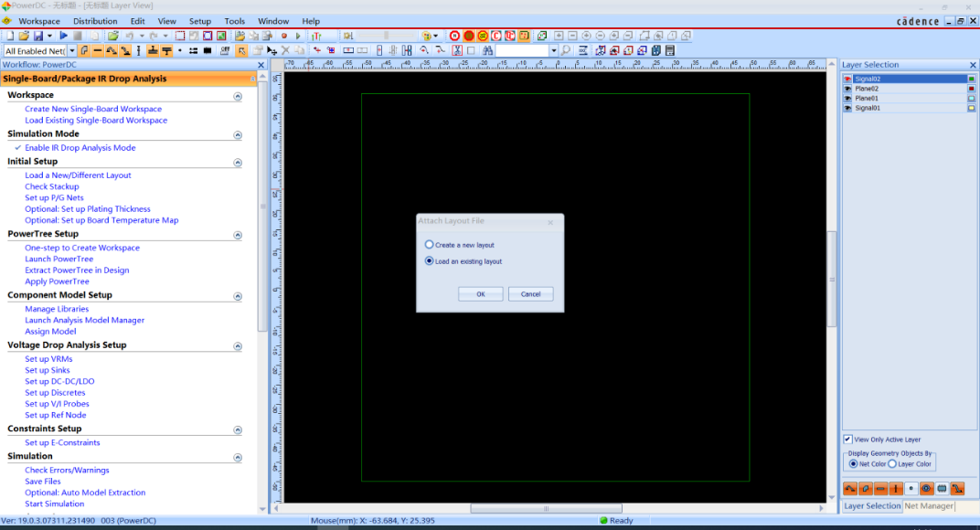
Task: Collapse the PowerTree Setup section
Action: [x=238, y=235]
